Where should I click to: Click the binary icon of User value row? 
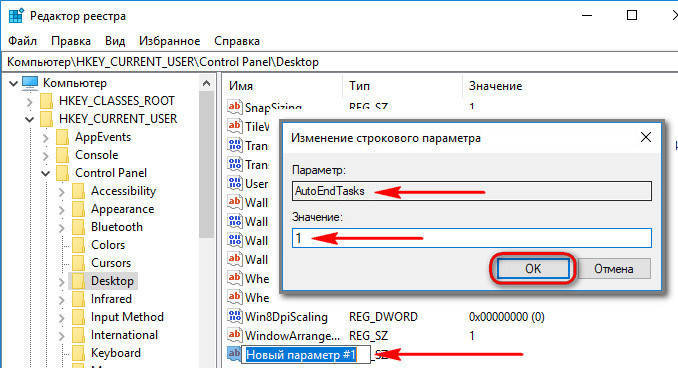coord(234,183)
